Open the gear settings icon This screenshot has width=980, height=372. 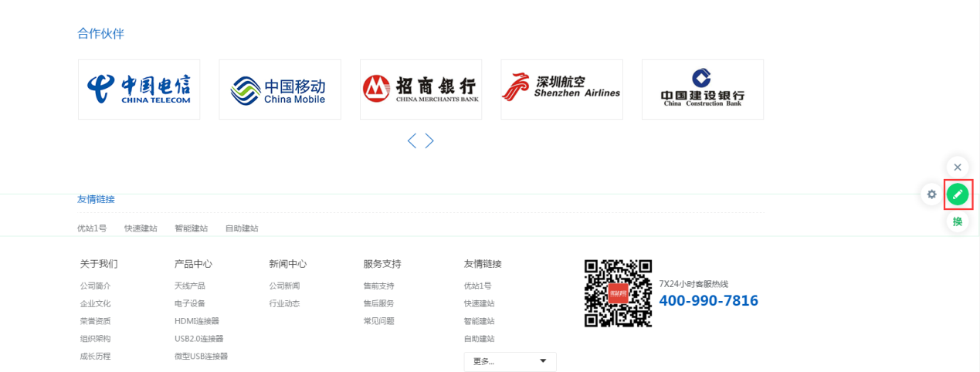point(931,194)
